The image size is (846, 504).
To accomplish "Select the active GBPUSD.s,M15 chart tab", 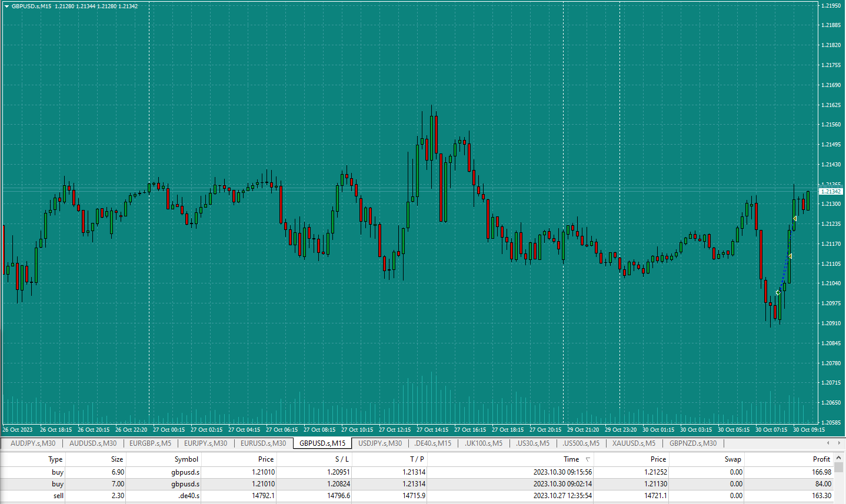I will [x=322, y=443].
